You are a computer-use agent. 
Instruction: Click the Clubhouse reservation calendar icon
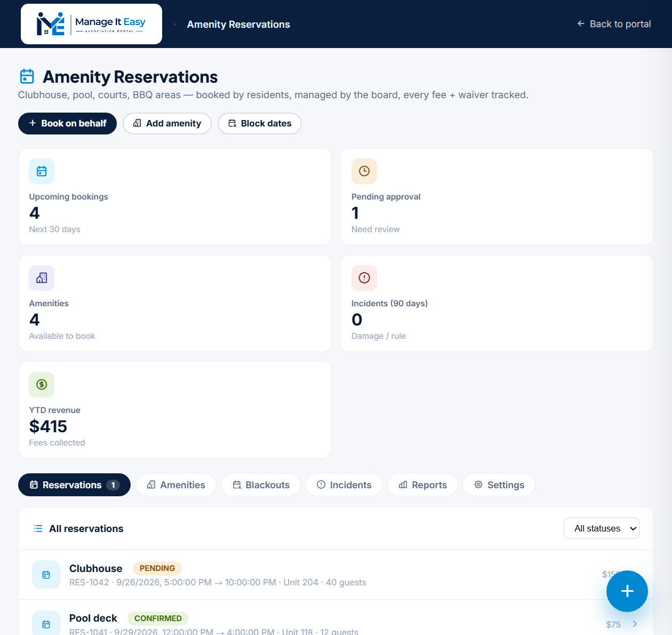coord(46,575)
